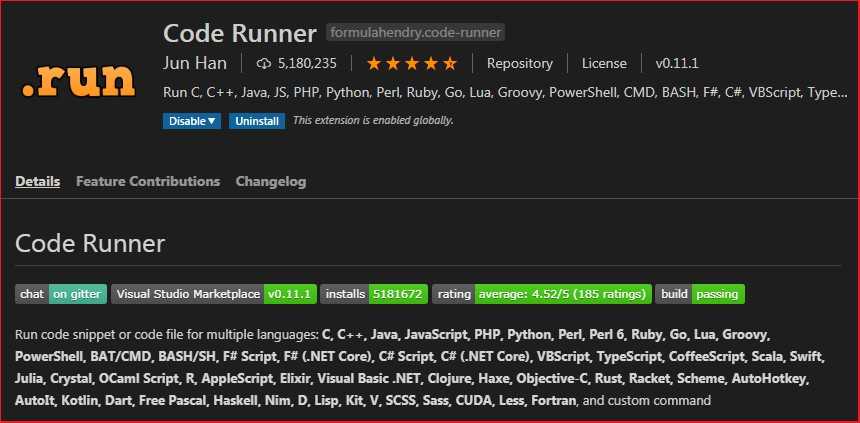
Task: Click the publisher name Jun Han
Action: [195, 63]
